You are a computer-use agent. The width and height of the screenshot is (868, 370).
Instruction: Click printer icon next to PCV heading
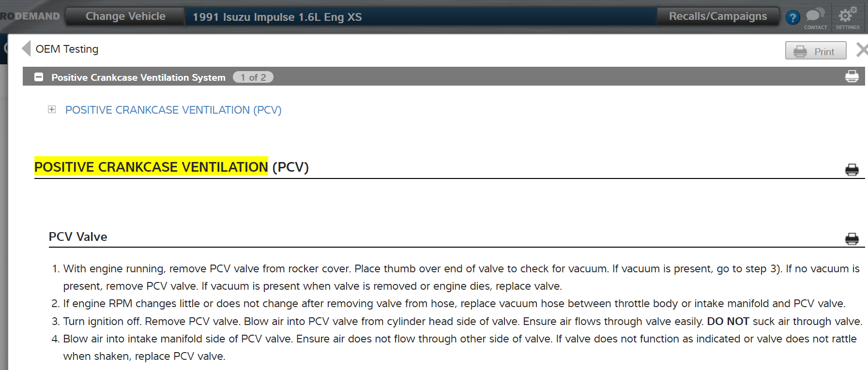(852, 169)
